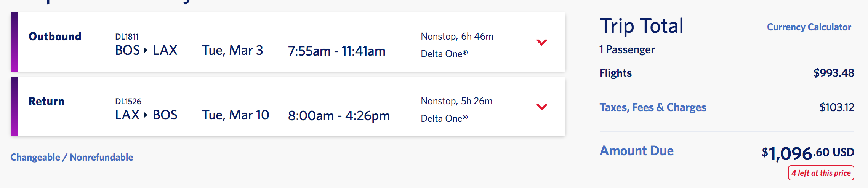
Task: Click the '4 left at this price' badge
Action: tap(821, 173)
